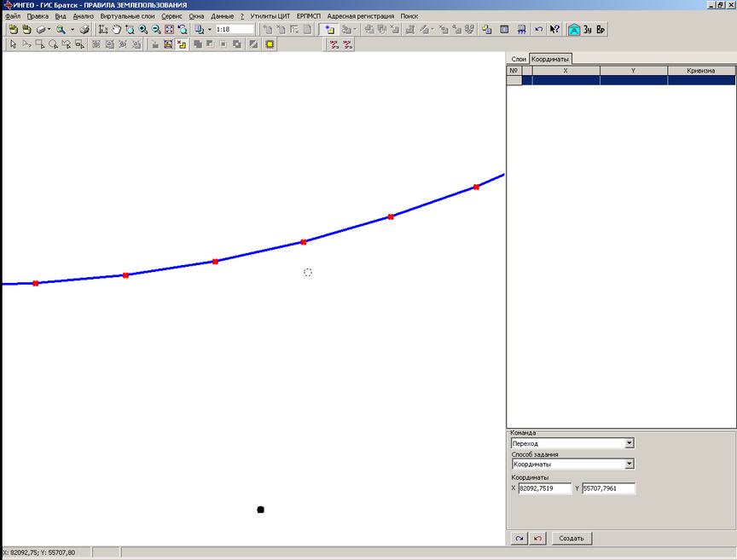Click the Создать button
Viewport: 737px width, 560px height.
click(x=572, y=539)
